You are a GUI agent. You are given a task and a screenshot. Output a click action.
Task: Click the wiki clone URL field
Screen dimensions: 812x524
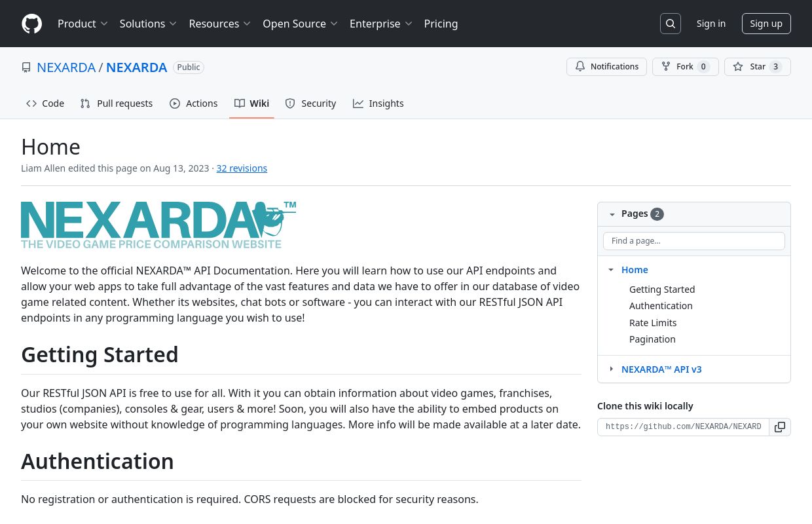(683, 427)
